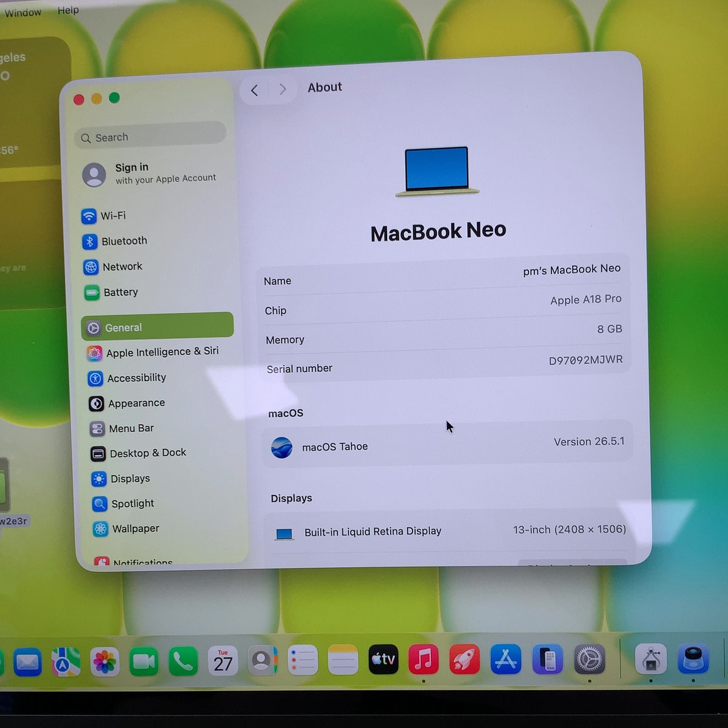Viewport: 728px width, 728px height.
Task: Click the iPhone Mirroring Dock icon
Action: (x=548, y=659)
